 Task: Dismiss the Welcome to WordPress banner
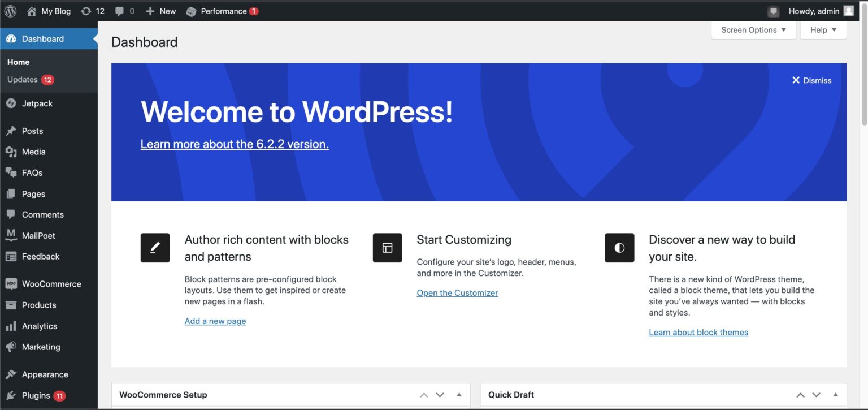coord(811,80)
